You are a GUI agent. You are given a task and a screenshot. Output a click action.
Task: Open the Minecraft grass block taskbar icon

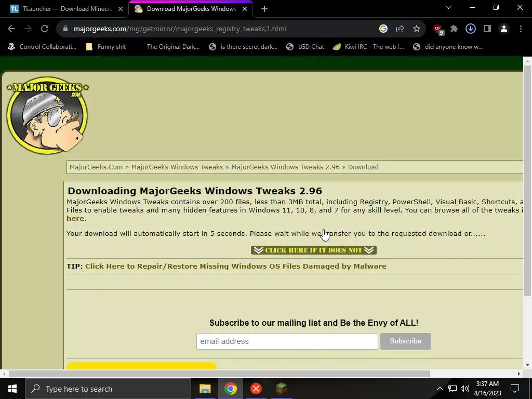[281, 389]
